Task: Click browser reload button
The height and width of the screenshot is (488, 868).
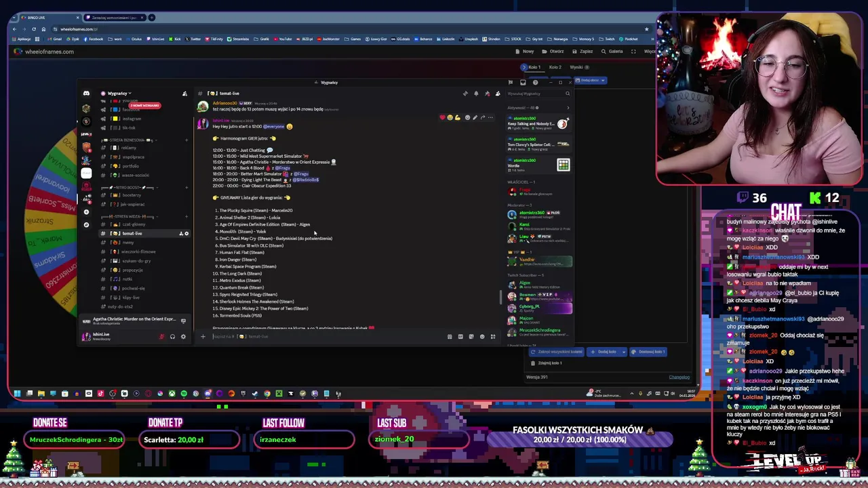Action: click(34, 29)
